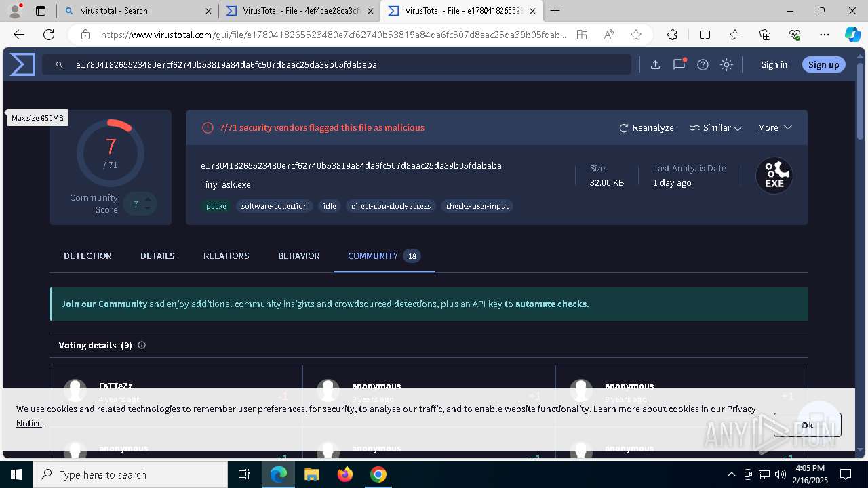
Task: Click the browser profile avatar icon
Action: pyautogui.click(x=15, y=11)
